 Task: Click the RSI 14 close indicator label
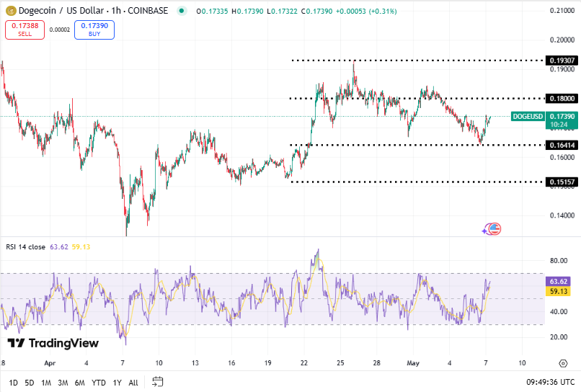(x=26, y=246)
